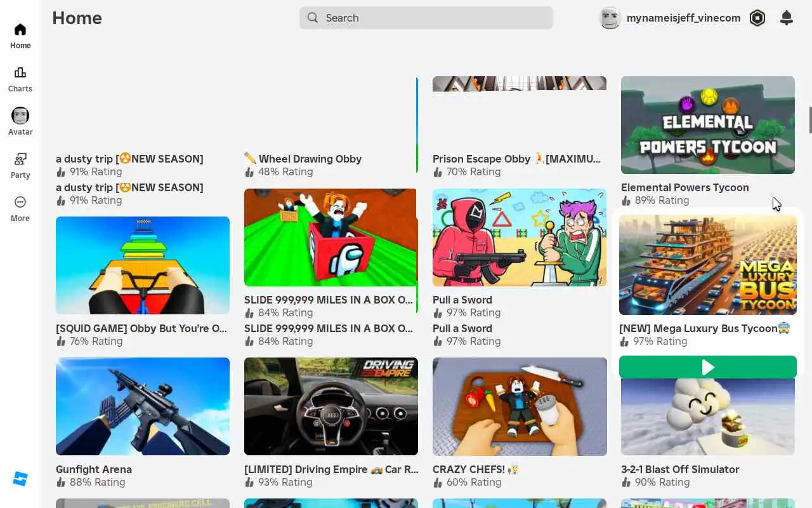This screenshot has height=508, width=812.
Task: Open Elemental Powers Tycoon thumbnail
Action: click(x=708, y=125)
